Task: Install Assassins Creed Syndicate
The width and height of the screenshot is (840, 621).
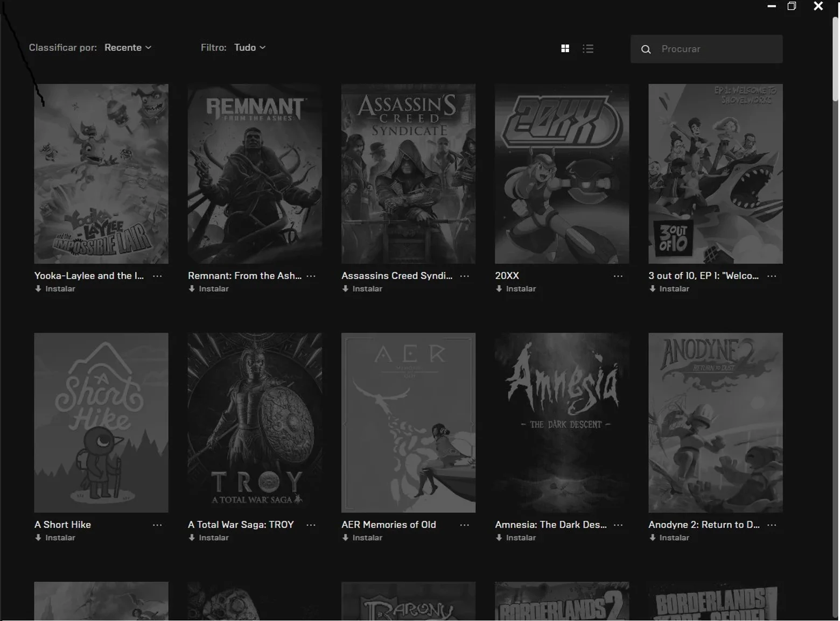Action: [362, 289]
